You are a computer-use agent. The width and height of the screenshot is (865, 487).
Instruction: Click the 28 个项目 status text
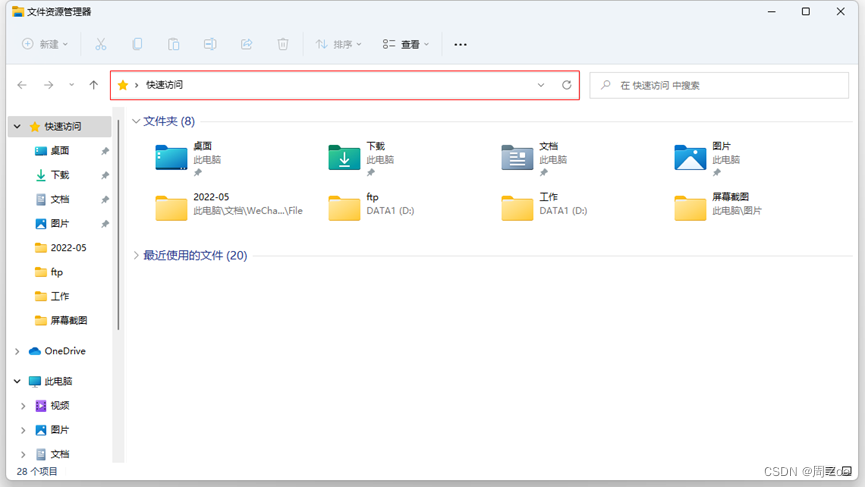click(x=36, y=472)
